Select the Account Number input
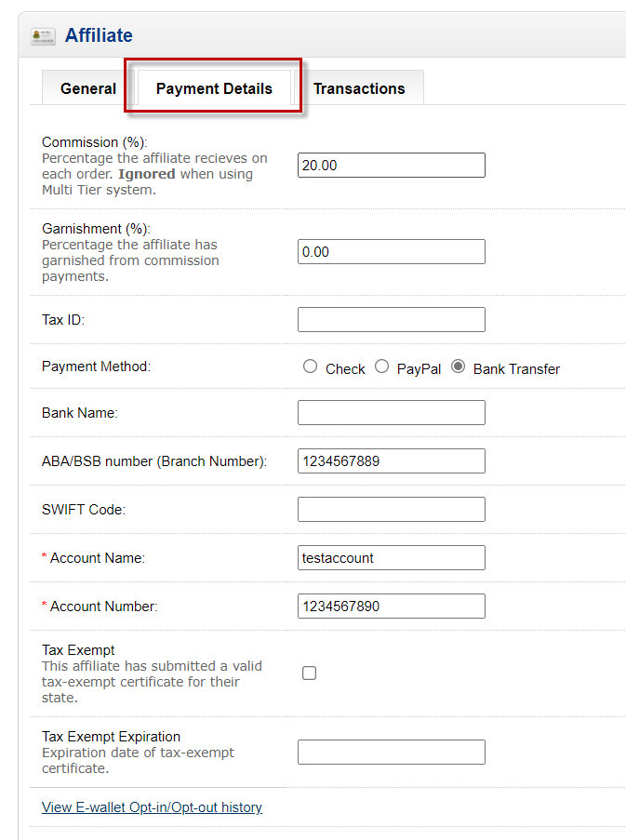The height and width of the screenshot is (840, 626). pos(392,606)
